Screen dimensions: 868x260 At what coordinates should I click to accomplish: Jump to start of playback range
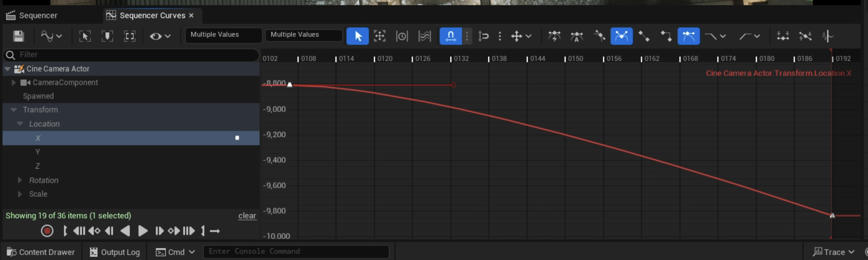tap(79, 231)
